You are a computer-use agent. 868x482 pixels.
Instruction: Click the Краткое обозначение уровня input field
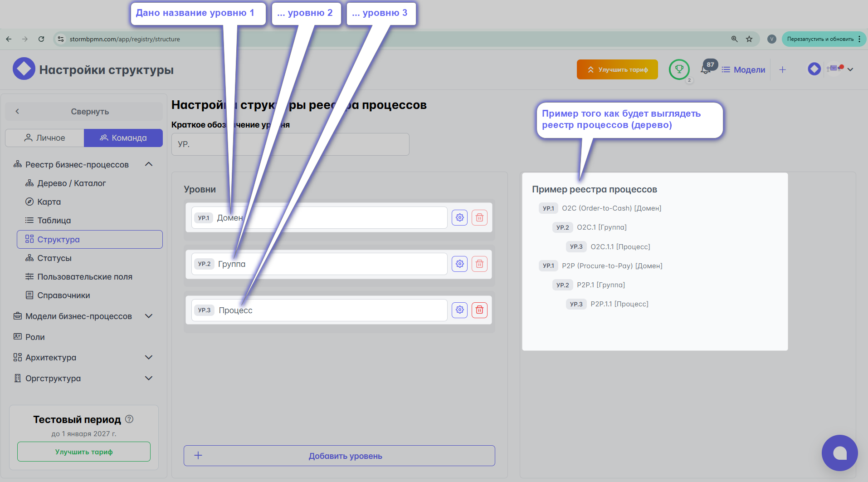(290, 144)
